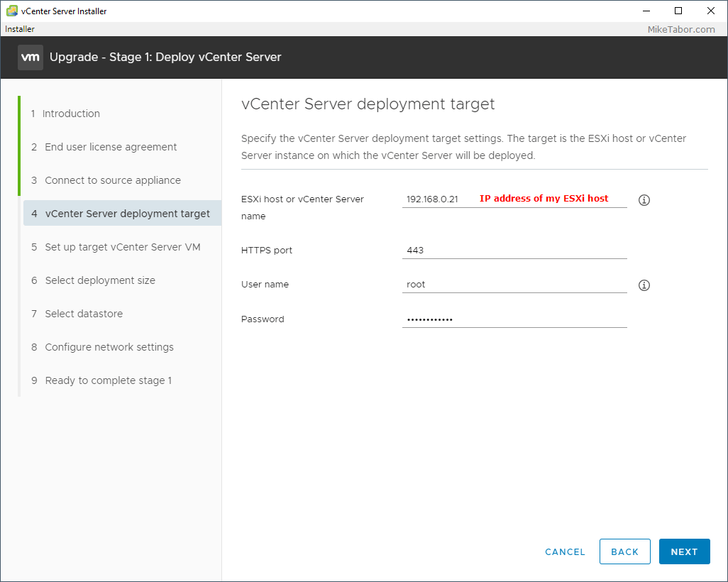Click the VMware vm logo in header
The height and width of the screenshot is (582, 728).
[31, 57]
